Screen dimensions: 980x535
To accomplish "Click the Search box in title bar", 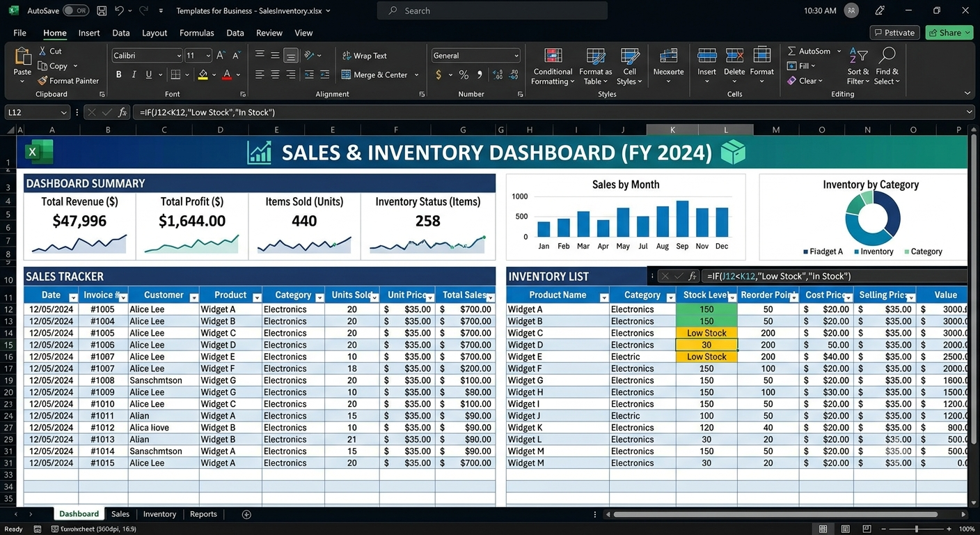I will 492,10.
